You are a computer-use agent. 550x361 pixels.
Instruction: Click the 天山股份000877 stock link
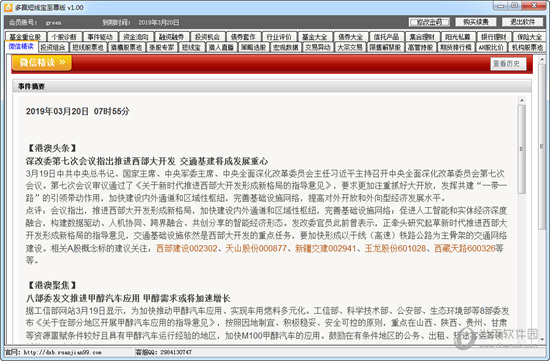[256, 248]
